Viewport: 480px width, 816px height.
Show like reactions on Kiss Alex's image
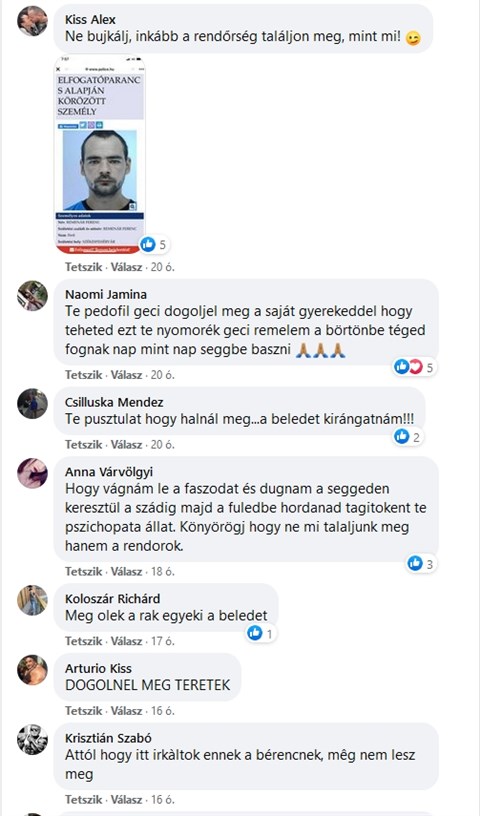coord(154,244)
